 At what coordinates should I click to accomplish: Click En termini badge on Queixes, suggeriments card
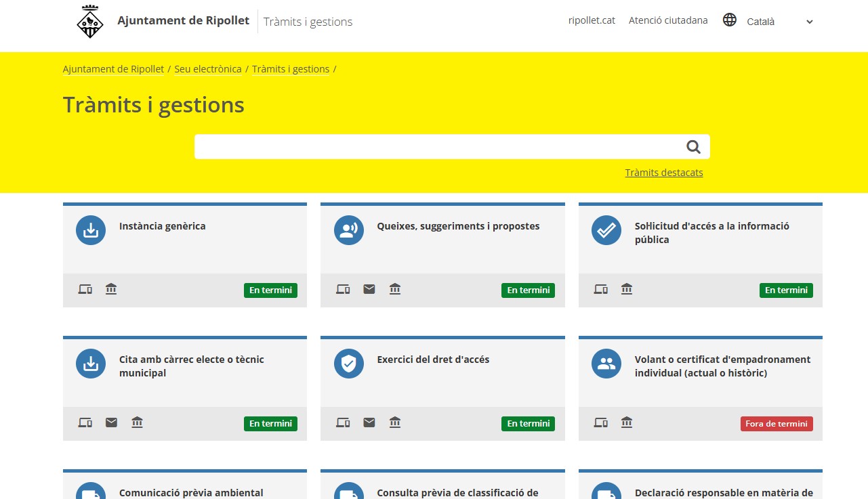pos(529,290)
